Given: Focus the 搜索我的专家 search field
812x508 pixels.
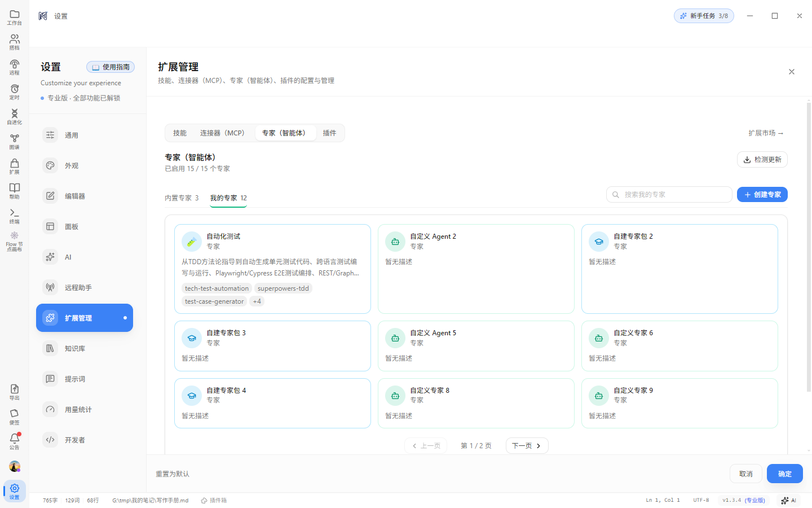Looking at the screenshot, I should [x=669, y=195].
